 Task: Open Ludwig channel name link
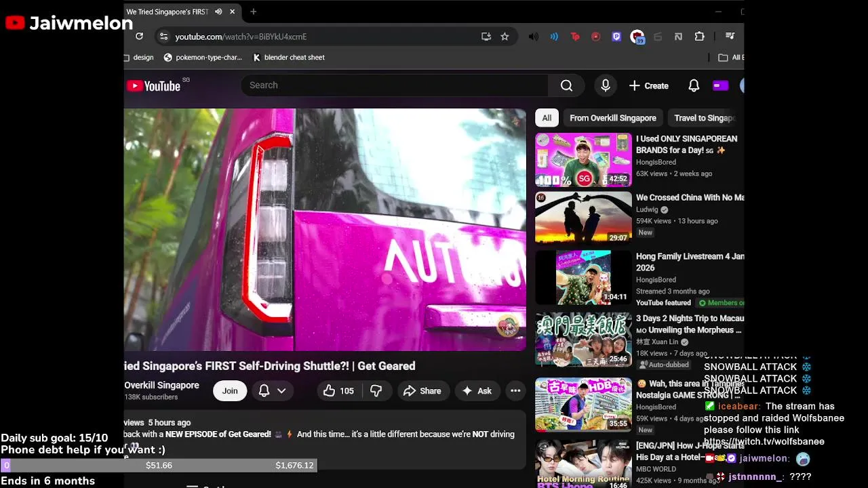pyautogui.click(x=648, y=209)
